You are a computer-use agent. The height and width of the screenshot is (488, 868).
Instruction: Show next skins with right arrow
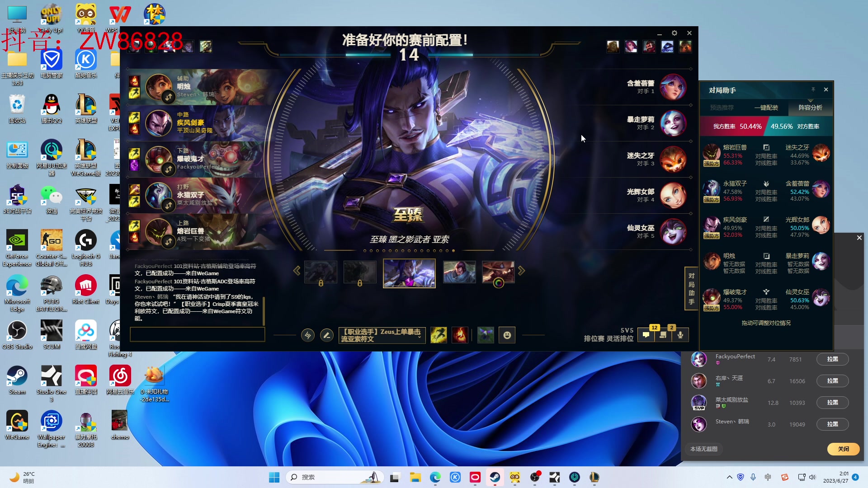tap(522, 271)
